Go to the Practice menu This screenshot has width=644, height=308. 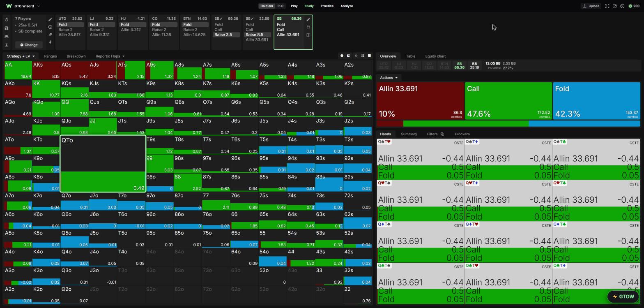tap(327, 6)
